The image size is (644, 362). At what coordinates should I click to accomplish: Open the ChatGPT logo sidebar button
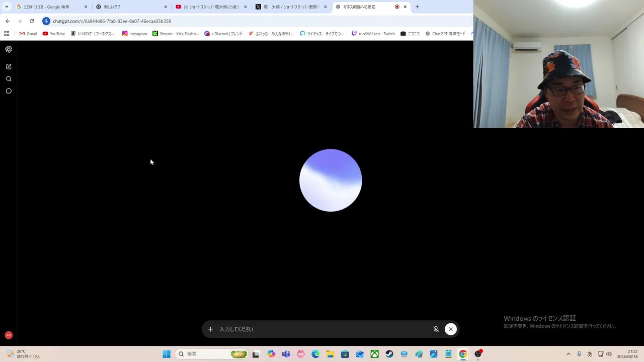[9, 49]
